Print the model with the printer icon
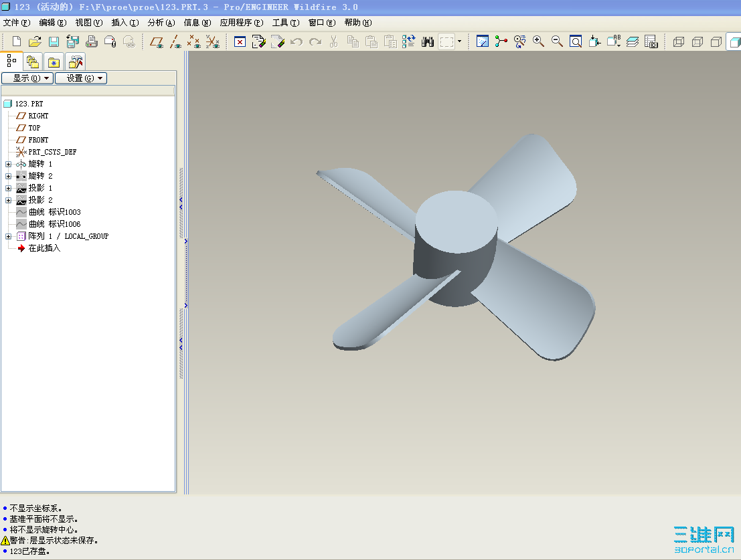 (x=92, y=41)
